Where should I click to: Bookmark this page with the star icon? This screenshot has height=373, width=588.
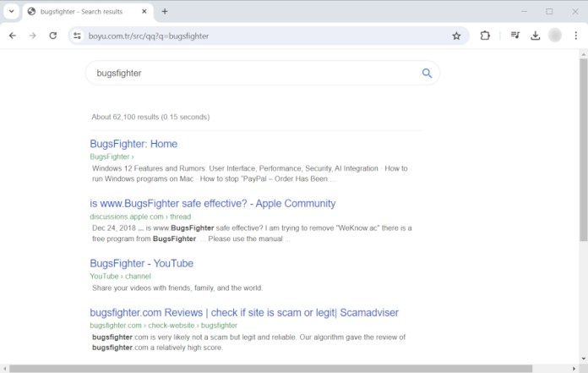click(x=456, y=36)
